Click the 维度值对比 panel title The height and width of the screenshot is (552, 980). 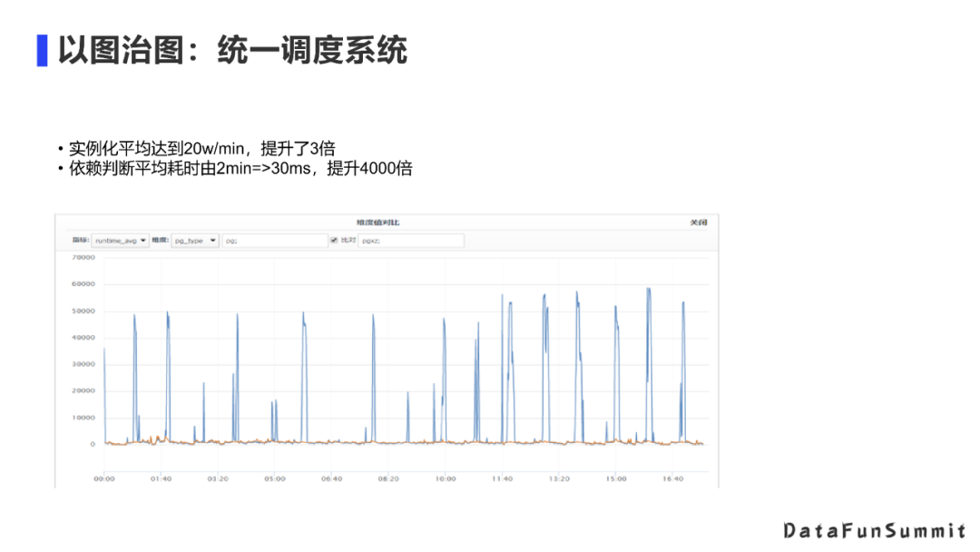point(378,222)
